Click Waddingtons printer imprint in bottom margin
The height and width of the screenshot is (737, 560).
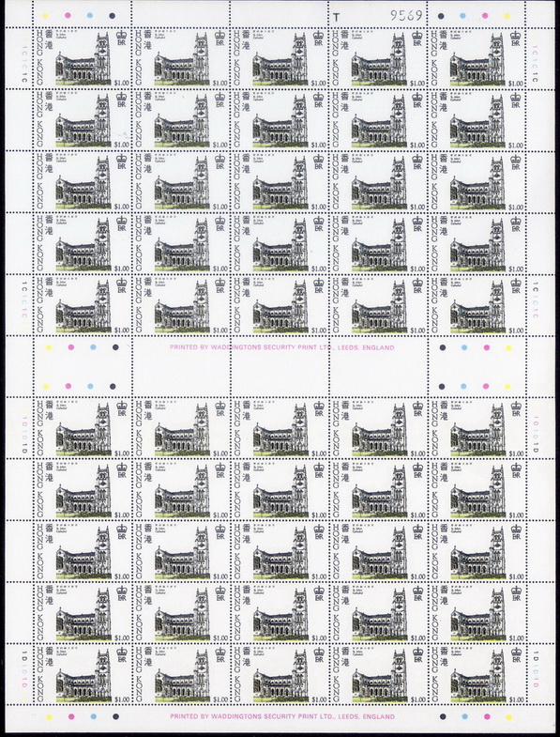coord(282,716)
